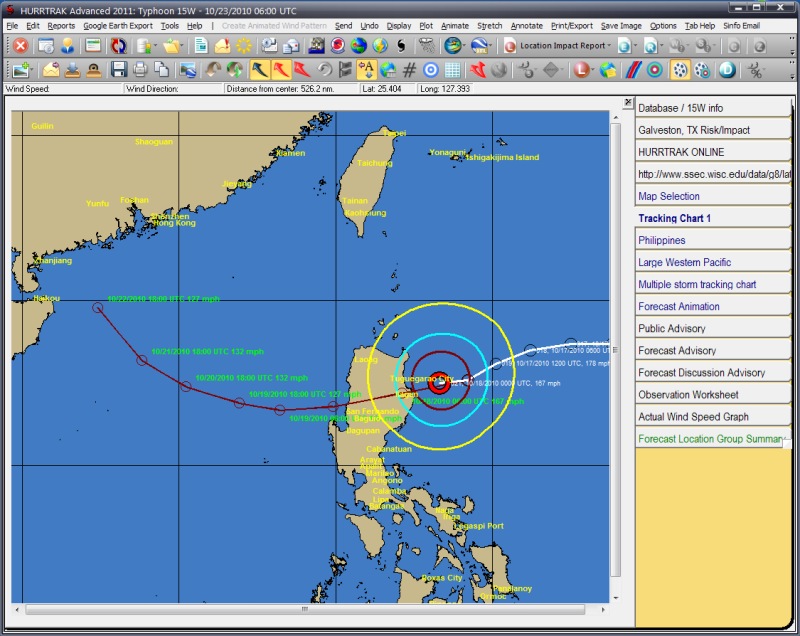This screenshot has width=800, height=636.
Task: Click the copy pages icon
Action: coord(162,70)
